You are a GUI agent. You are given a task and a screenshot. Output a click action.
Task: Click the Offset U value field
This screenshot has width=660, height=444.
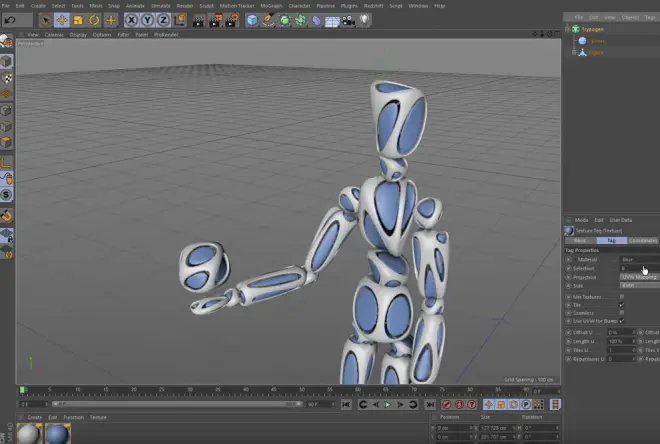click(x=618, y=332)
